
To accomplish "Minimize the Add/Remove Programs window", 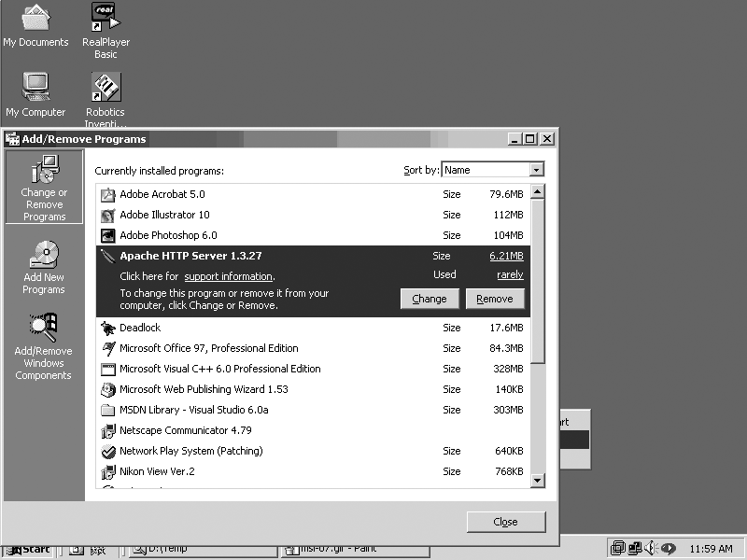I will click(514, 139).
